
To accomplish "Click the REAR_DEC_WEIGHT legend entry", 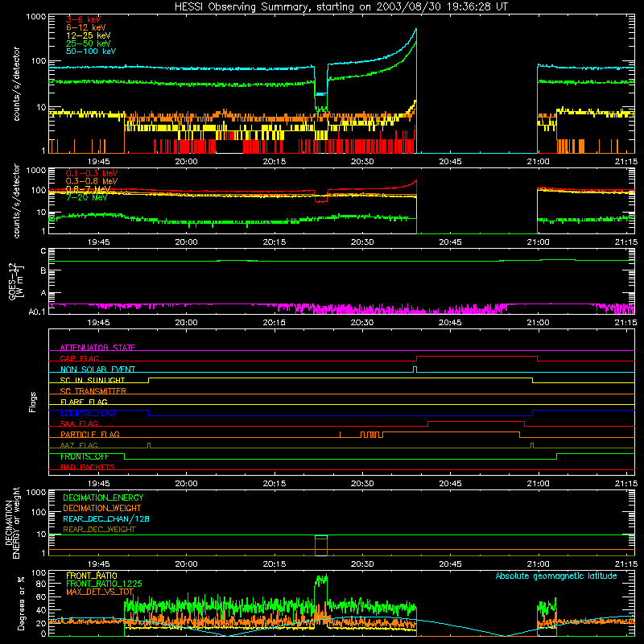I will click(99, 530).
